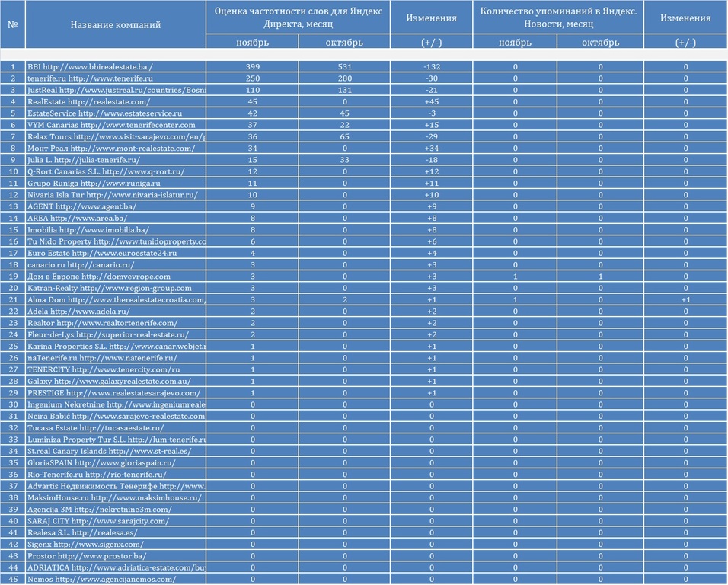Screen dimensions: 728x585
Task: Select EstateService http://www.estateservice.ru cell
Action: pos(116,113)
